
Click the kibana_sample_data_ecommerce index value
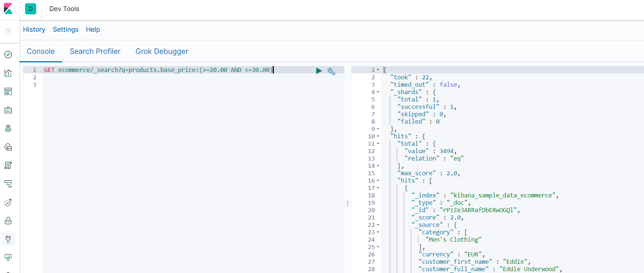click(503, 195)
